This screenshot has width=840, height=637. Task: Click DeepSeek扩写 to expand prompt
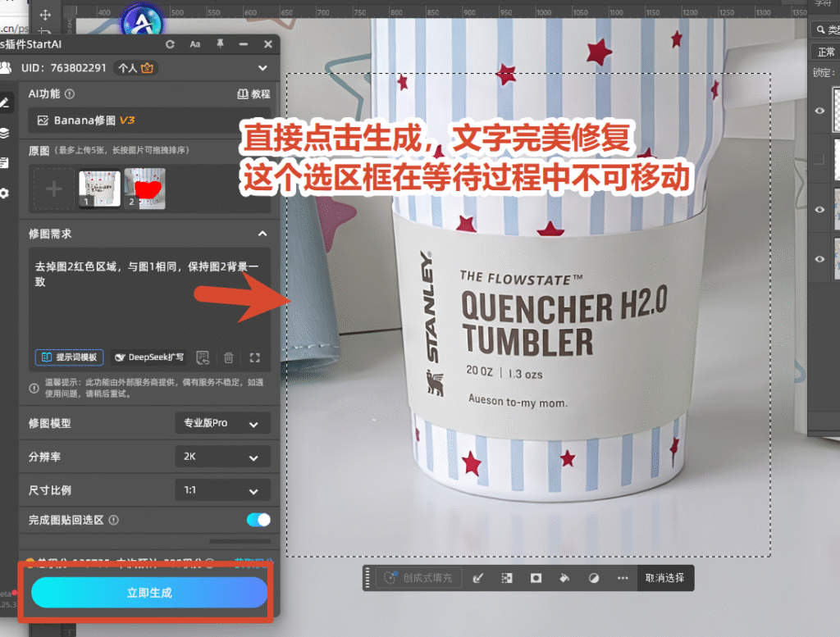pos(149,357)
